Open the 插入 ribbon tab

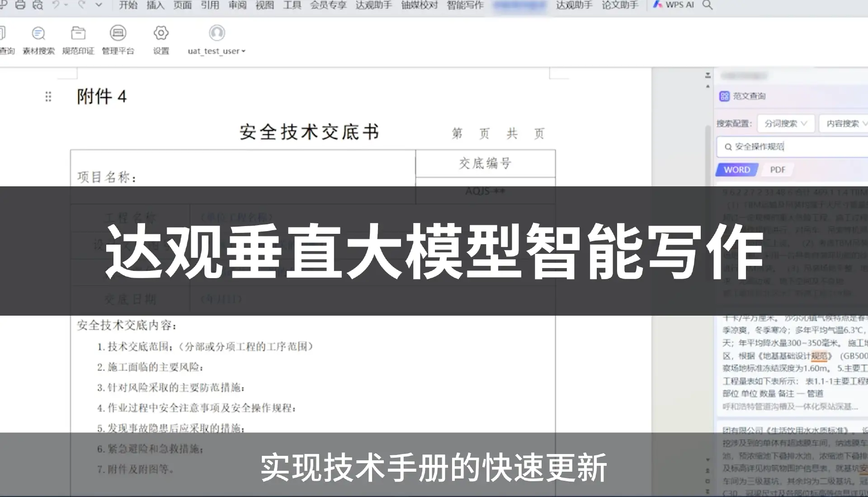click(155, 5)
